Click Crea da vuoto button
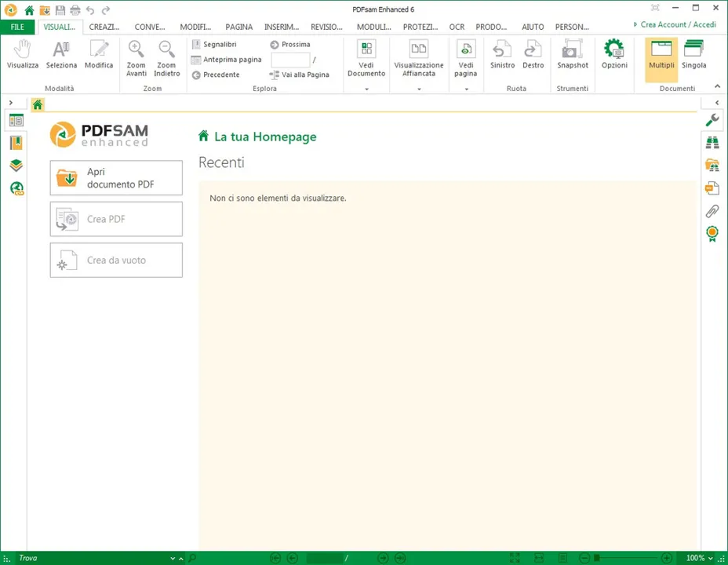This screenshot has width=728, height=565. 116,260
